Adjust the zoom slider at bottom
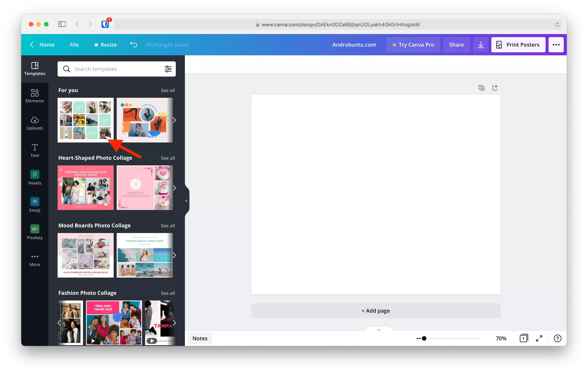This screenshot has height=374, width=588. pyautogui.click(x=424, y=338)
